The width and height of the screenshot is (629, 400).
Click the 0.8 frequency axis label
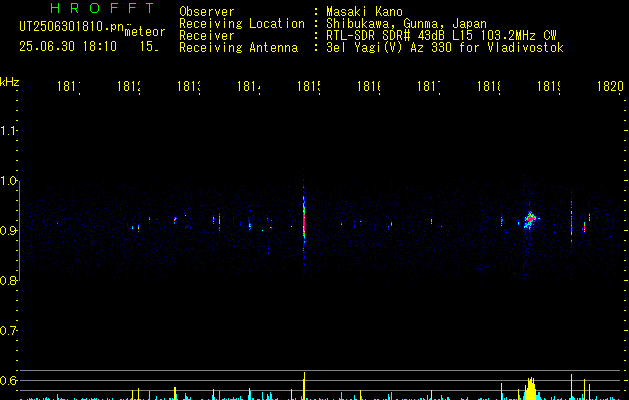8,280
